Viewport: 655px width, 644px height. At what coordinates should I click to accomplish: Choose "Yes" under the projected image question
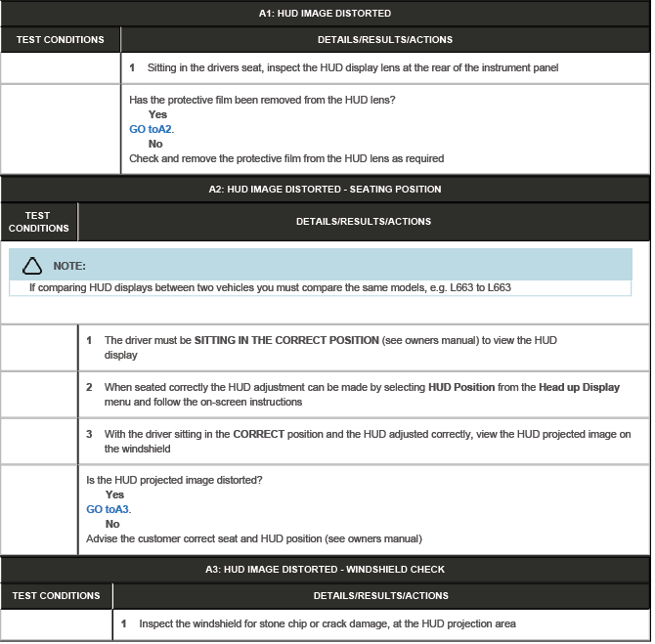coord(113,494)
